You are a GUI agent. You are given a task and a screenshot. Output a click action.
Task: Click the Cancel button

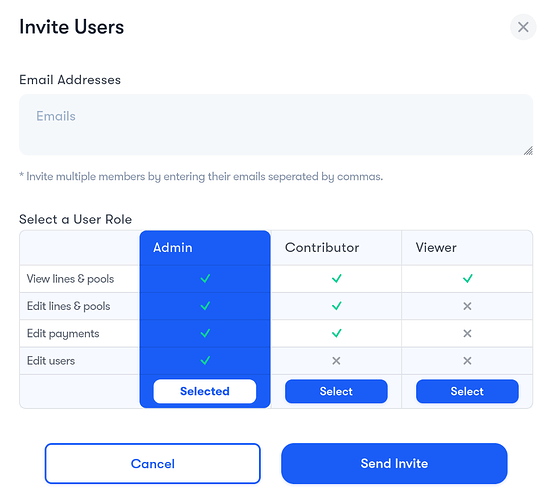pos(153,464)
